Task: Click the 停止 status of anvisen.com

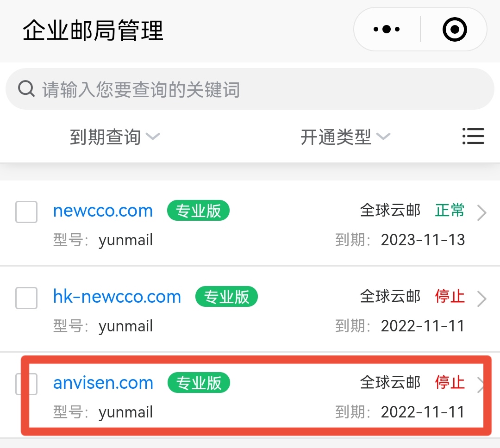Action: click(x=450, y=382)
